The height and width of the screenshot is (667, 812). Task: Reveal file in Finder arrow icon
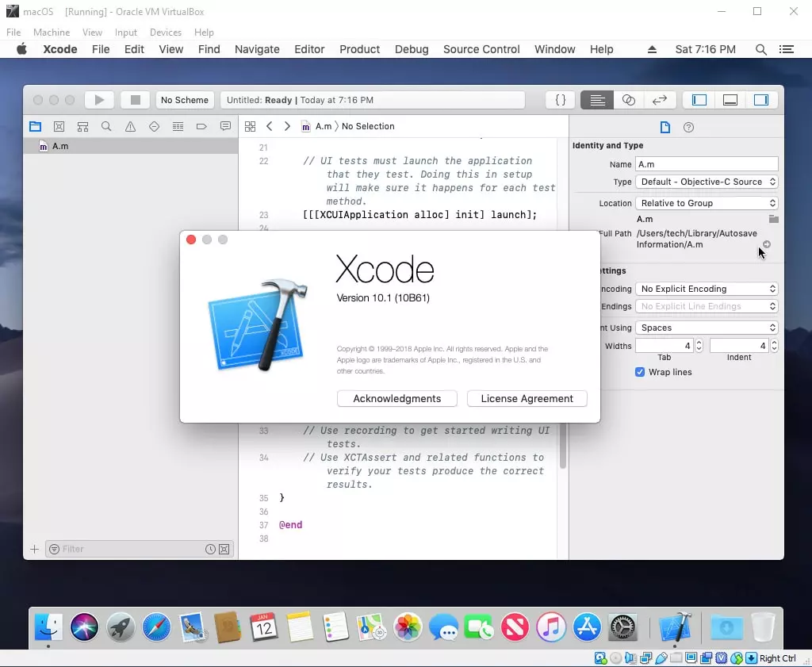(767, 244)
